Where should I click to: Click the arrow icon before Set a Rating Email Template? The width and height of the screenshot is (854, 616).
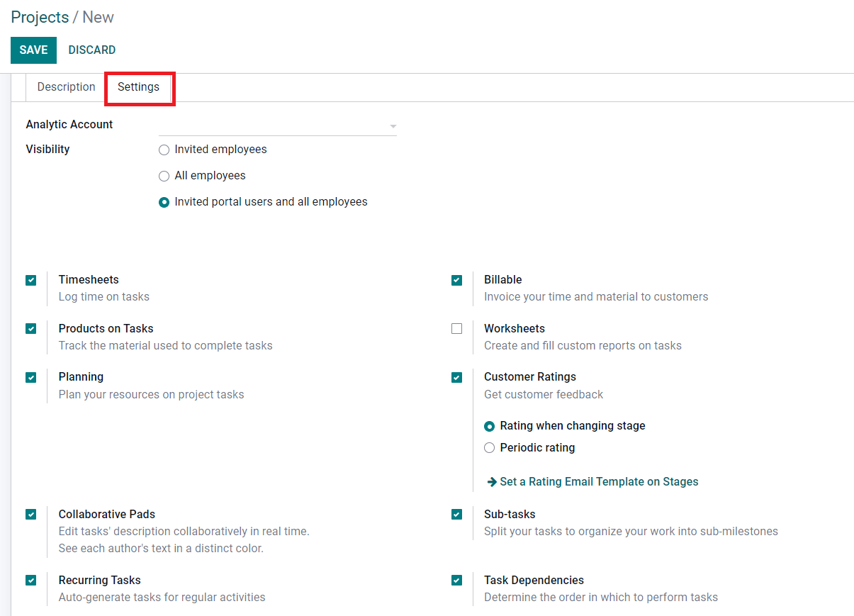coord(492,482)
